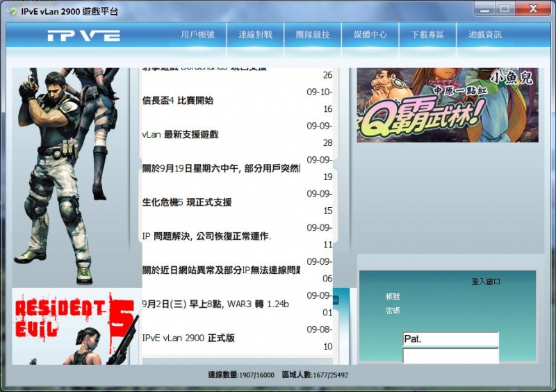
Task: Click the date 09-09-15 in news list
Action: (320, 202)
